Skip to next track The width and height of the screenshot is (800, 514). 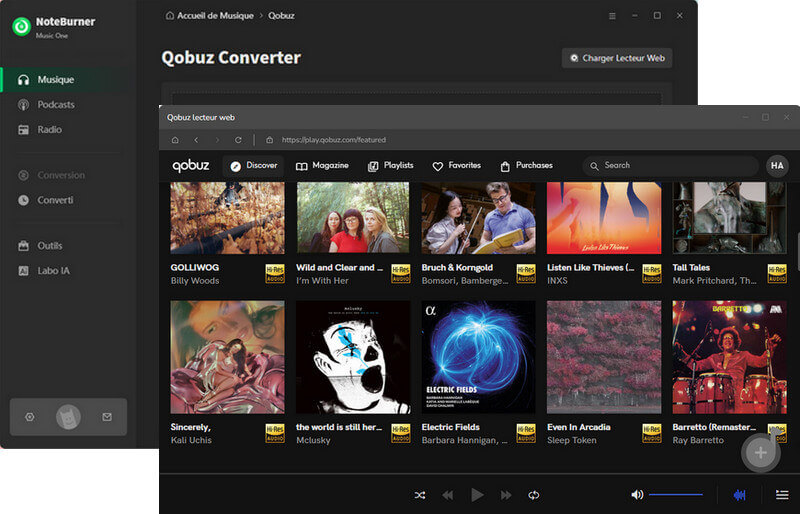(506, 495)
